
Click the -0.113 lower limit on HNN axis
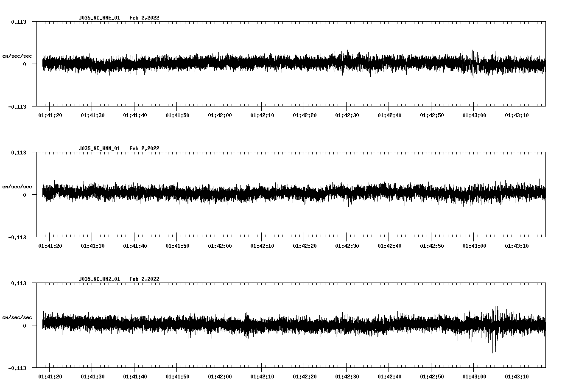pos(17,238)
